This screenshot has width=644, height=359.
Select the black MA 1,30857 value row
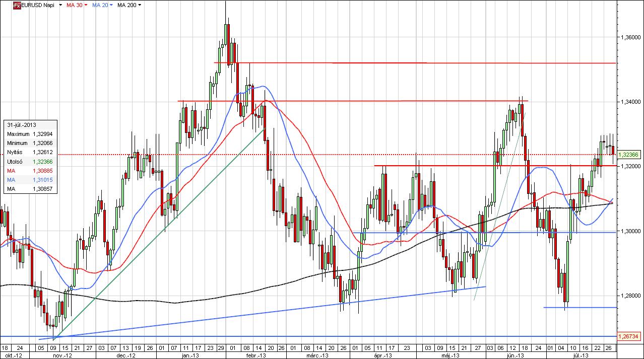30,189
